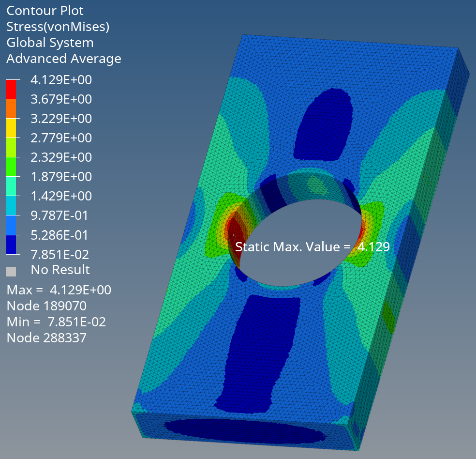Click the orange legend color band
The width and height of the screenshot is (476, 459).
[x=11, y=109]
